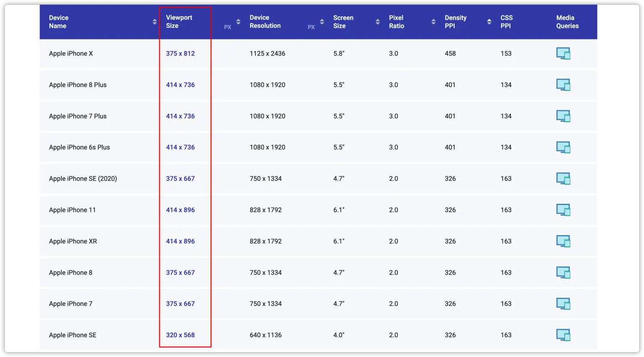Select the Apple iPhone 7 device name

(70, 304)
